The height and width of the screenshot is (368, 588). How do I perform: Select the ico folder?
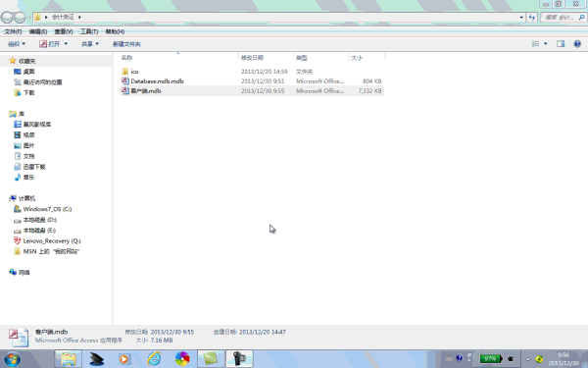(x=134, y=72)
